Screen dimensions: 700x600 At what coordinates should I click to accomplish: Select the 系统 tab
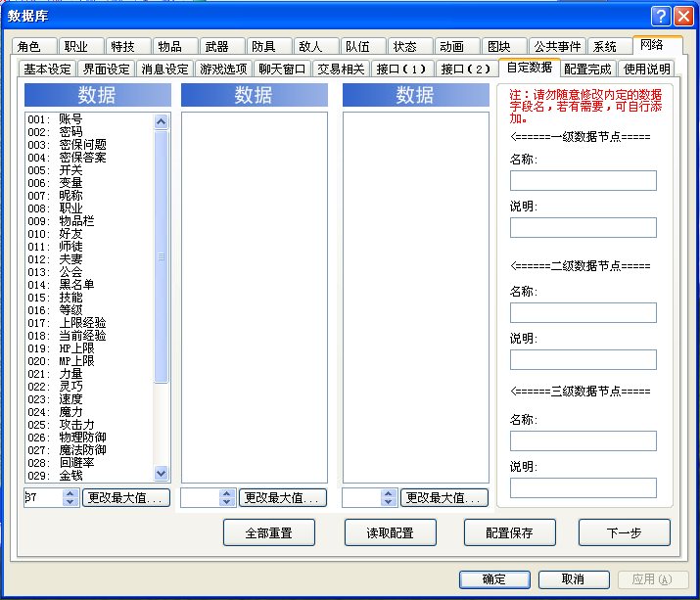(609, 46)
